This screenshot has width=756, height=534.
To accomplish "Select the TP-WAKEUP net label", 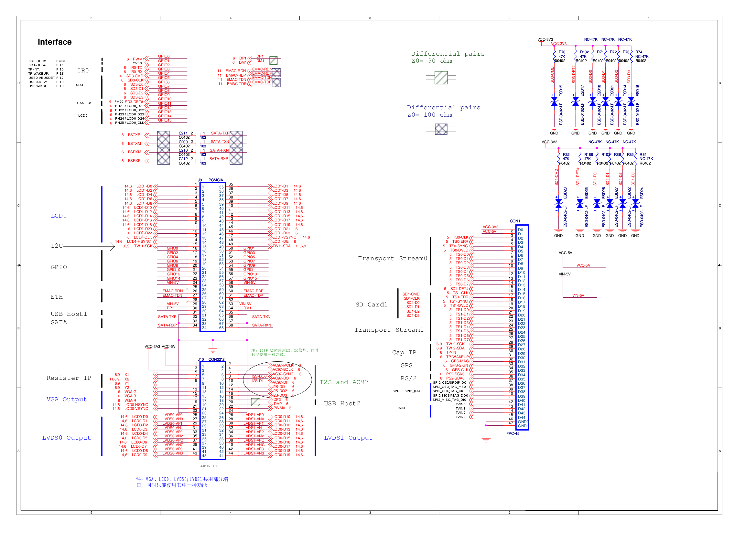I will (457, 357).
